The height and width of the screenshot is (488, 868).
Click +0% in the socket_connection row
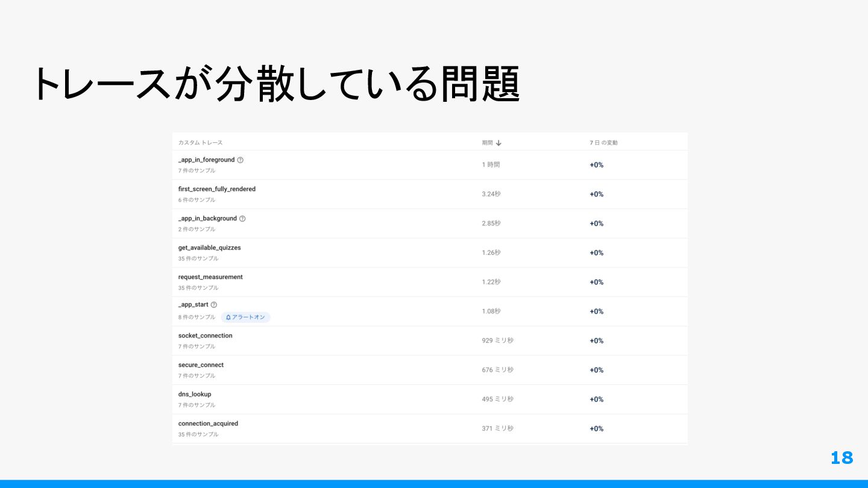coord(596,341)
